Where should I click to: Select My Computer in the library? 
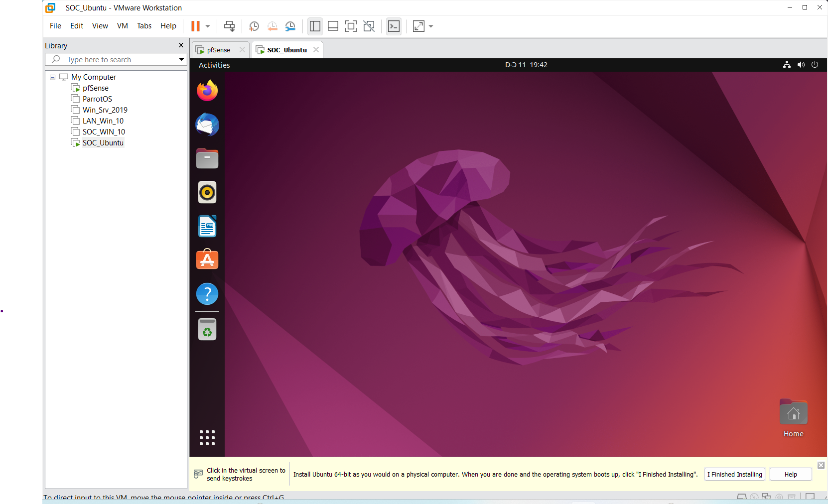(94, 77)
